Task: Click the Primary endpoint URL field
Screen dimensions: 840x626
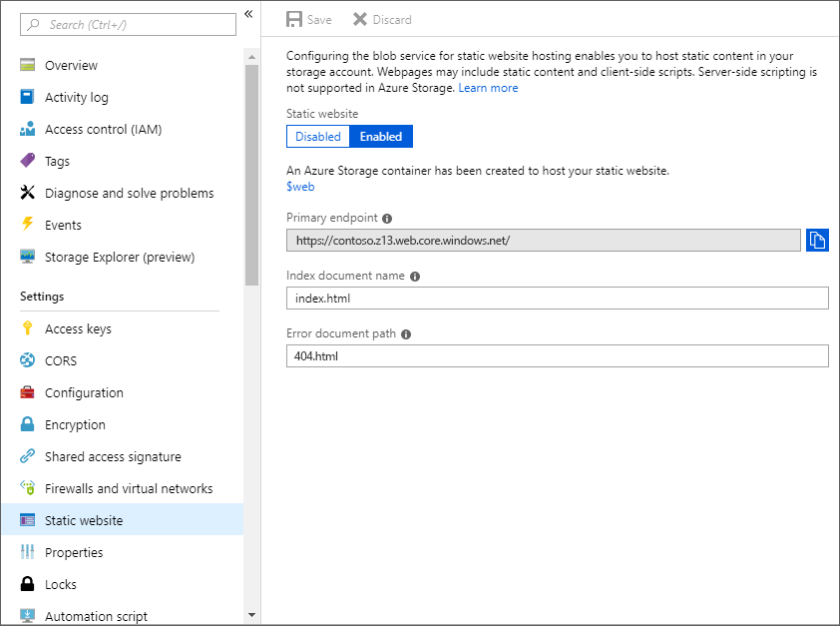Action: pos(544,240)
